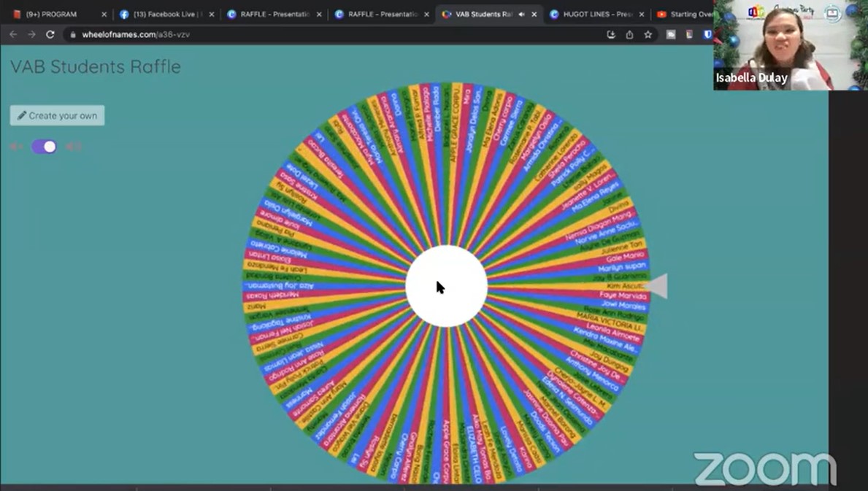Close the VAB Students Raffle tab

tap(534, 15)
